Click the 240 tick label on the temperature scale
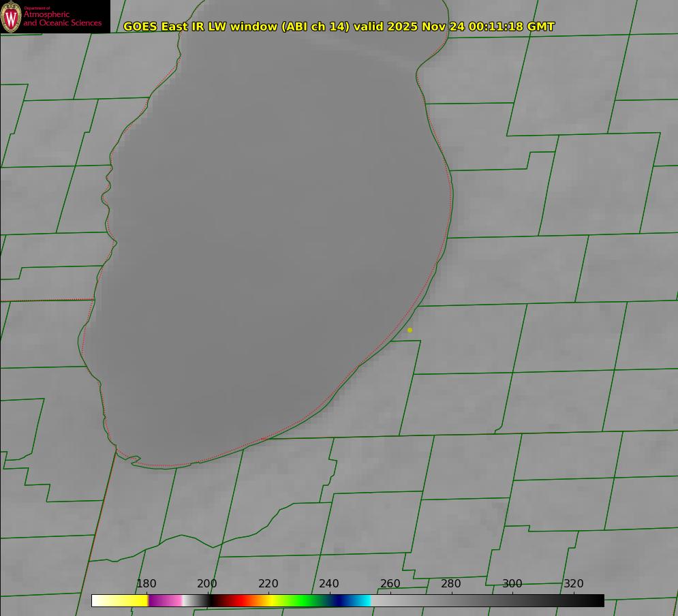 tap(329, 584)
